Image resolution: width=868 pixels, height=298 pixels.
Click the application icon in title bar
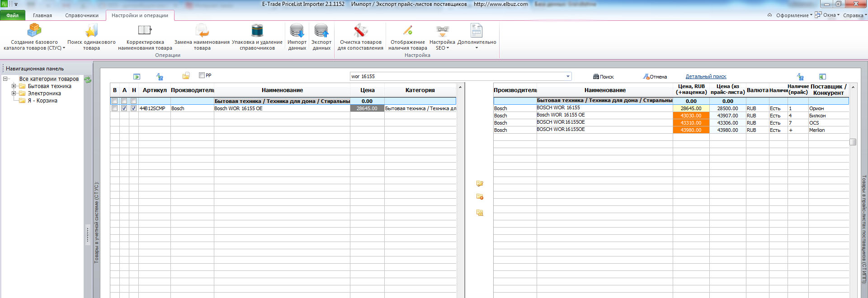[x=4, y=4]
